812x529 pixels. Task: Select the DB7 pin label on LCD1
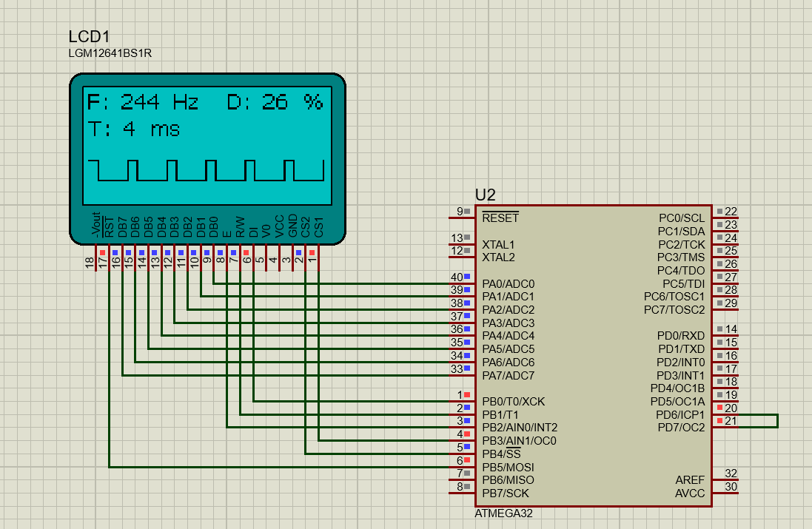(122, 227)
